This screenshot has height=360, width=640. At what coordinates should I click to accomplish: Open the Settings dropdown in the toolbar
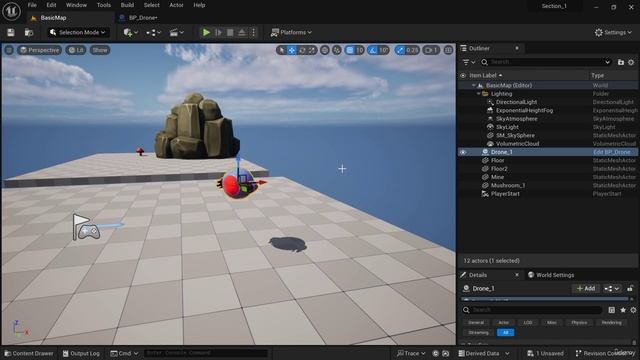[x=613, y=32]
